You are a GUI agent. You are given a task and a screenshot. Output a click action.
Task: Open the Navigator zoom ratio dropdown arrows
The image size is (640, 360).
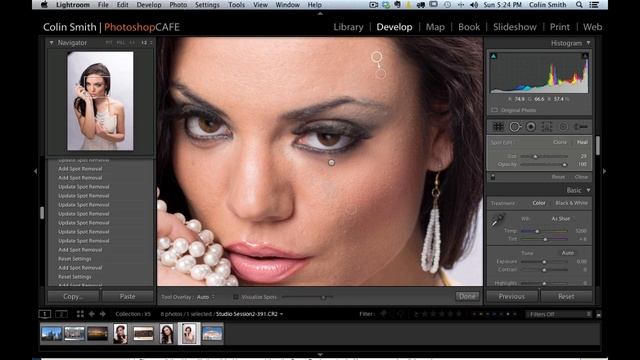coord(151,42)
